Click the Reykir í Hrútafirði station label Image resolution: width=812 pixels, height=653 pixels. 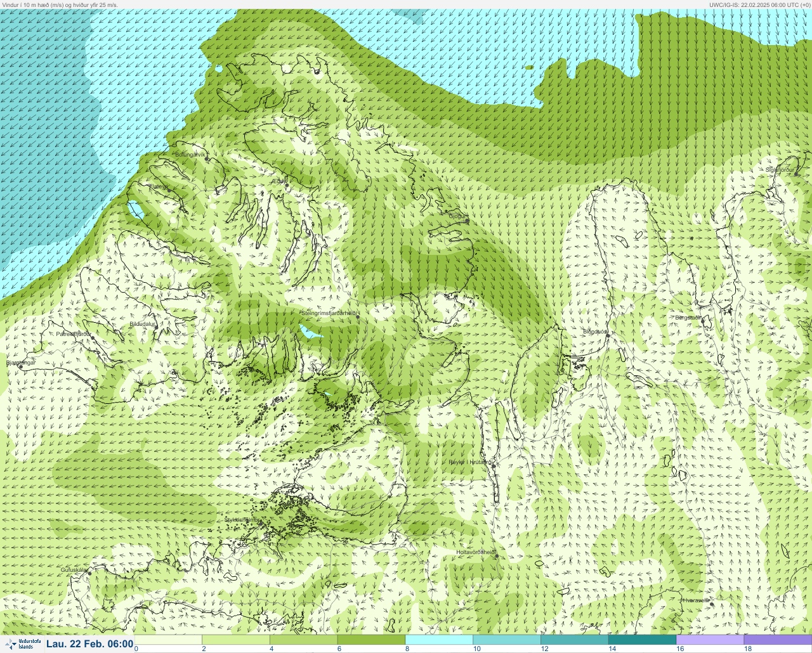(470, 462)
